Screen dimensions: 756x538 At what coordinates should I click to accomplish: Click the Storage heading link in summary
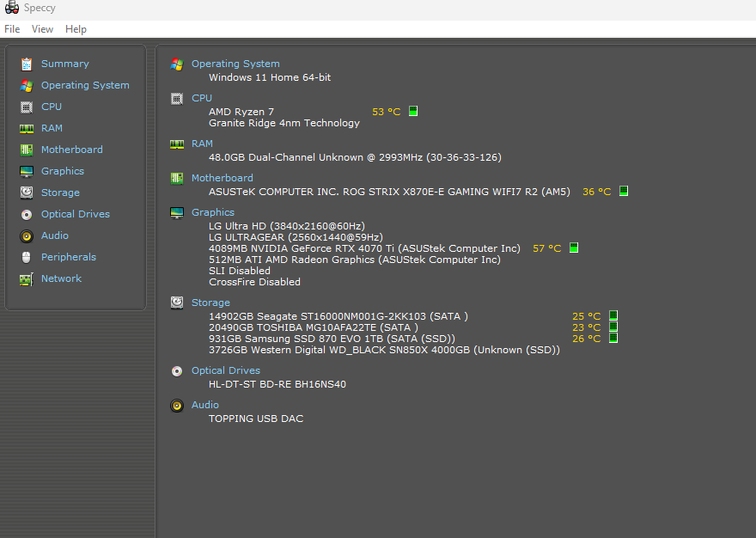click(210, 303)
